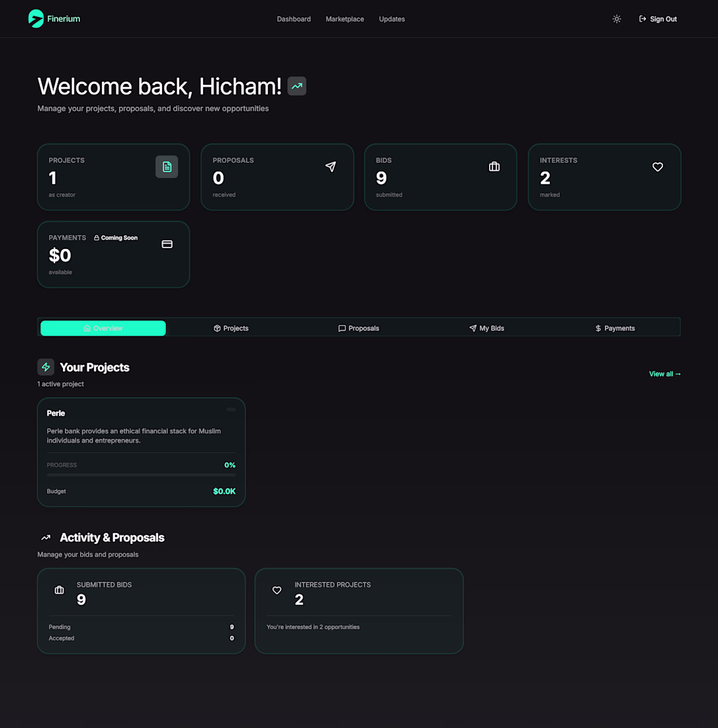Viewport: 718px width, 728px height.
Task: Switch to the Proposals tab
Action: (x=358, y=328)
